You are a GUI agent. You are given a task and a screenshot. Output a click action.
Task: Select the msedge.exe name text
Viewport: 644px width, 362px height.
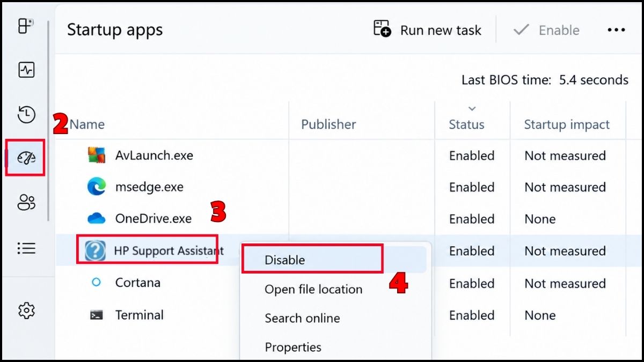(149, 187)
